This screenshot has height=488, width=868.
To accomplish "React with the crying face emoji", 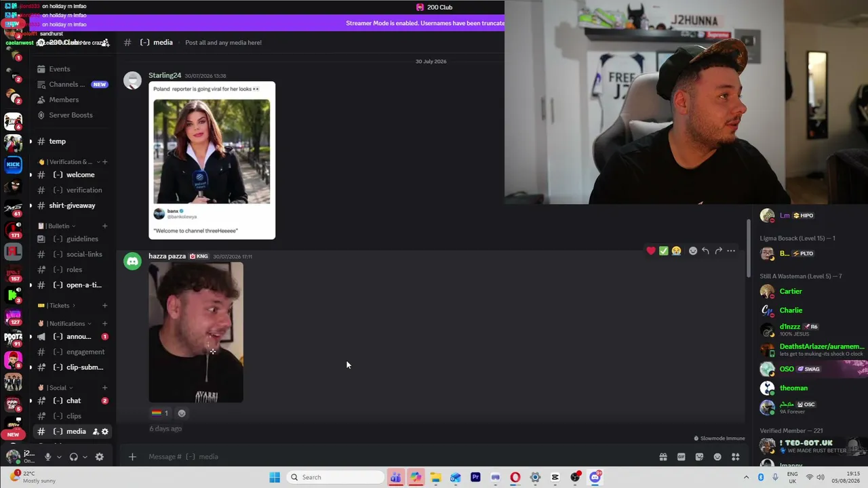I will 676,251.
